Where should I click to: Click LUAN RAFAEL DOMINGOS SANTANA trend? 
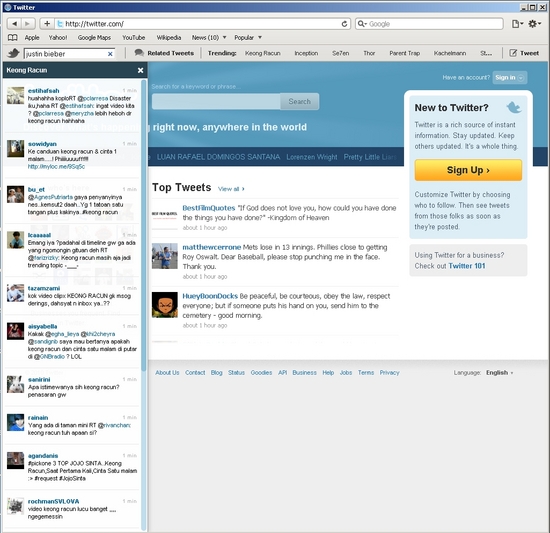pos(219,157)
